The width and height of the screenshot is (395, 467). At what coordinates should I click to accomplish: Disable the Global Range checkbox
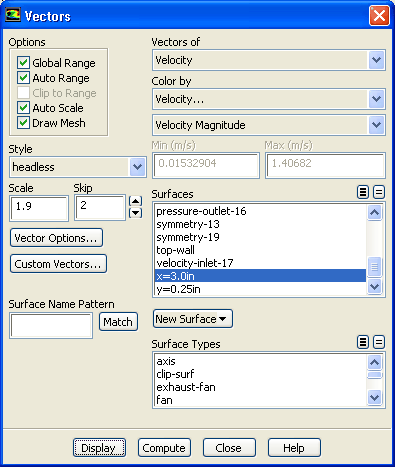click(23, 63)
